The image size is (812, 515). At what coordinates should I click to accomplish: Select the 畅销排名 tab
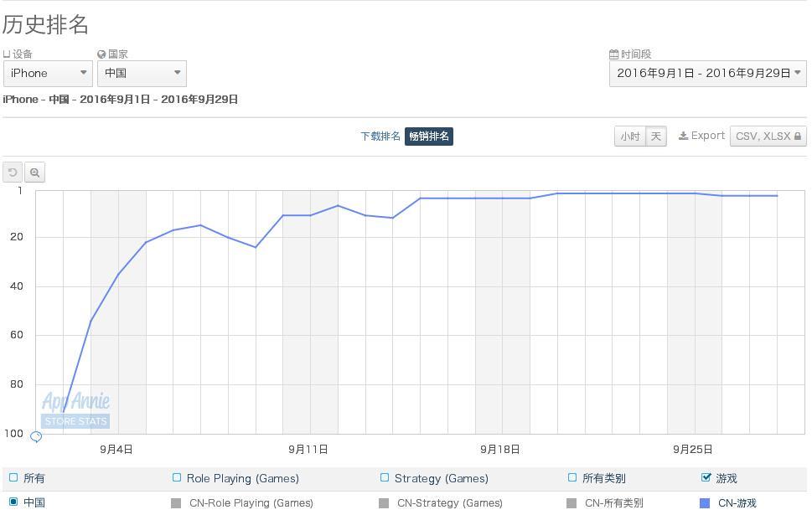429,136
